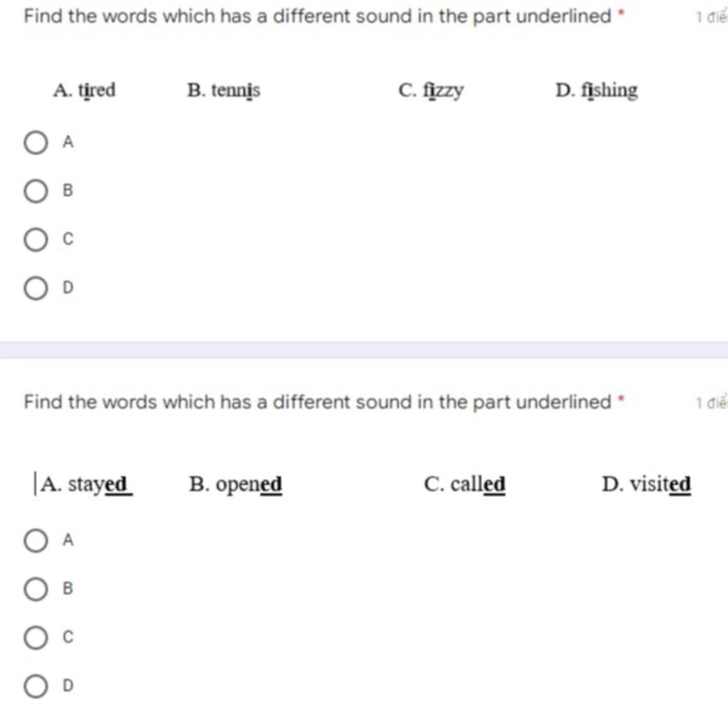
Task: Select radio option C for the called question
Action: click(x=36, y=637)
